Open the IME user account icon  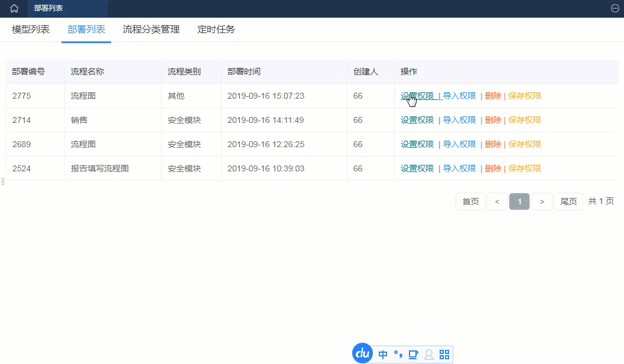(x=429, y=355)
